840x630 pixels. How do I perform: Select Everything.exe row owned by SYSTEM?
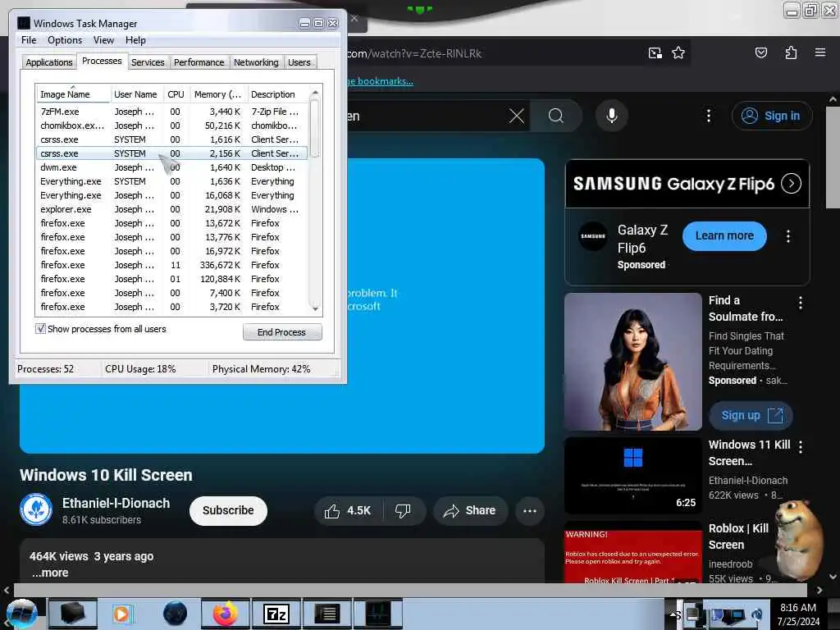[x=171, y=181]
